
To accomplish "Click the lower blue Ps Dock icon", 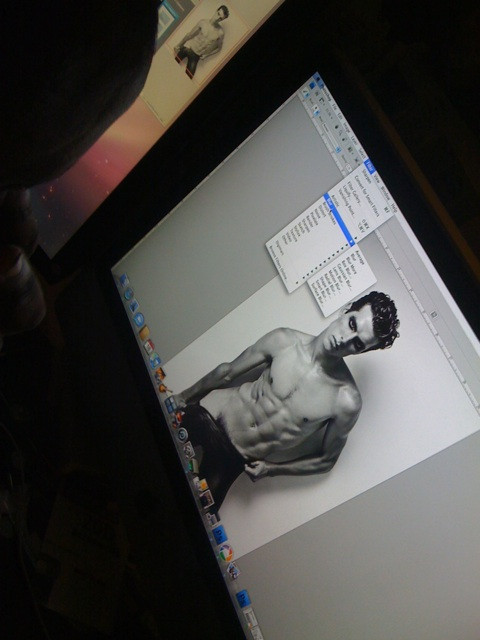I will tap(243, 598).
